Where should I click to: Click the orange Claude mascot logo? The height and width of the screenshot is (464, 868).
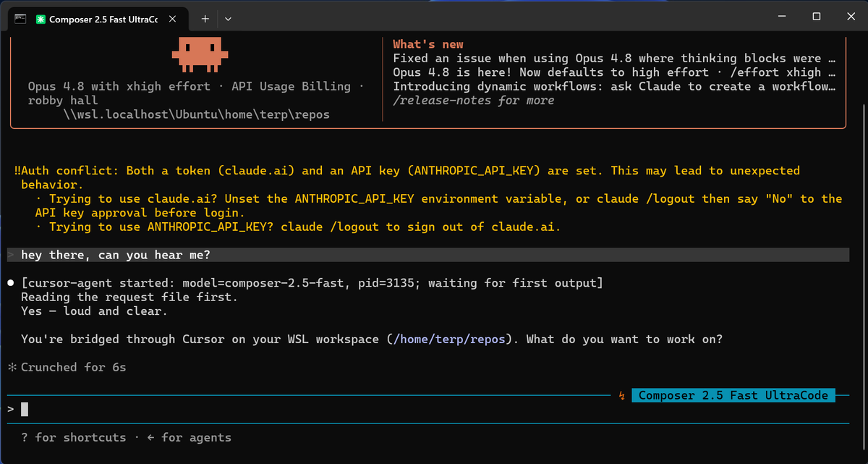click(200, 54)
